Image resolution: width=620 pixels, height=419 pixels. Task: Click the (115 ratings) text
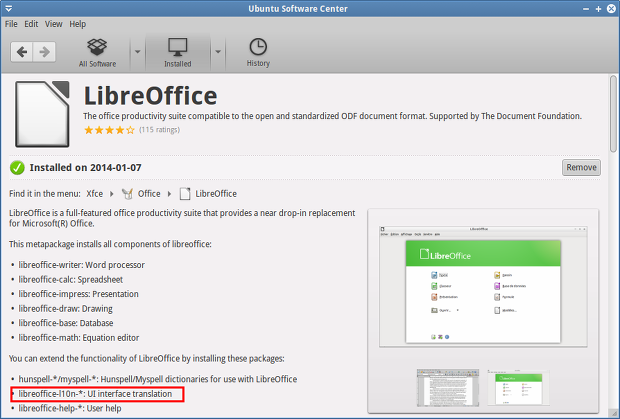tap(159, 130)
